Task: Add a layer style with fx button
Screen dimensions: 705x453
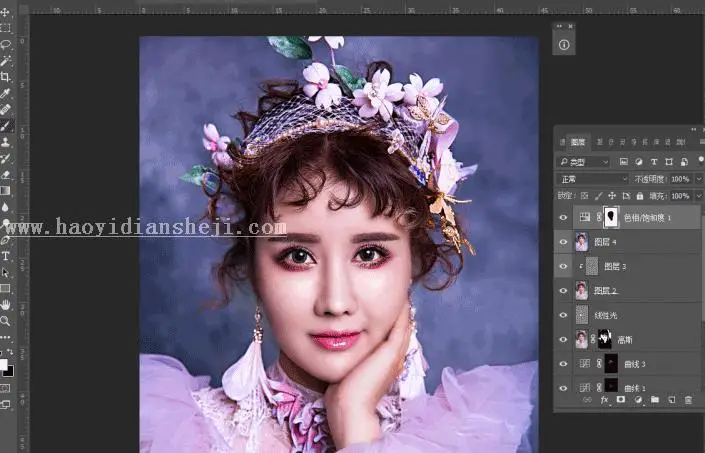Action: (x=604, y=400)
